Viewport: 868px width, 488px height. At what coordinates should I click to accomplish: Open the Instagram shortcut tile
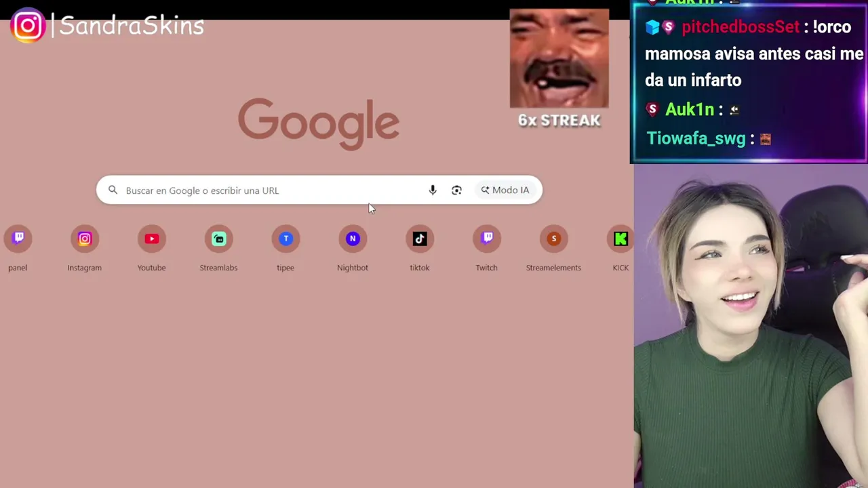[x=85, y=248]
